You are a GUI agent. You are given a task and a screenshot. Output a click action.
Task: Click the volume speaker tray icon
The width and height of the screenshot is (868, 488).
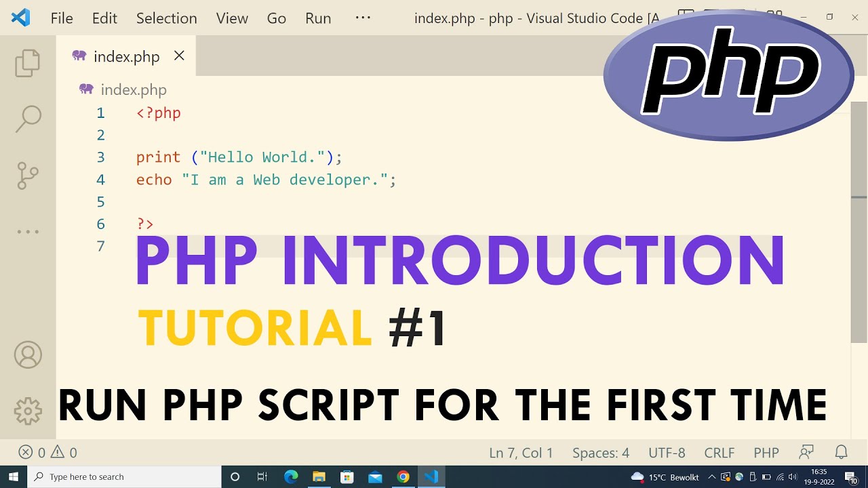coord(793,477)
